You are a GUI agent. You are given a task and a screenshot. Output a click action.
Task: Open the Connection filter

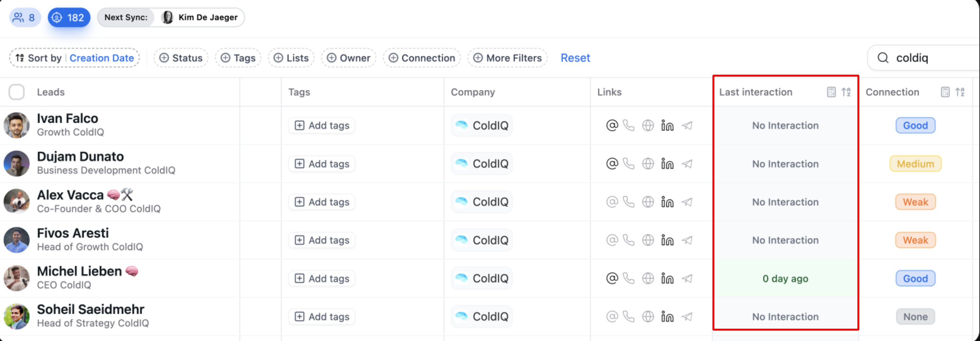422,58
